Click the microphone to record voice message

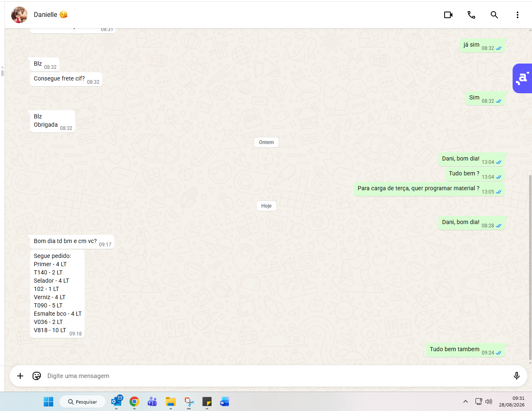[516, 376]
